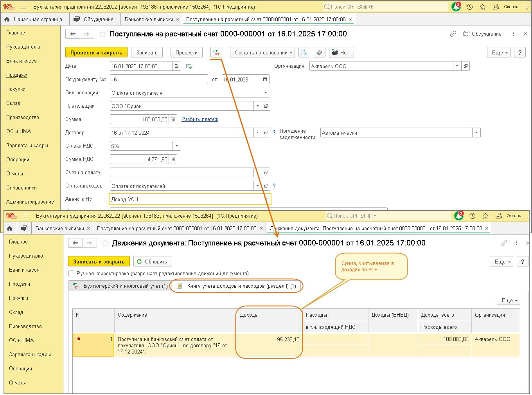This screenshot has height=395, width=532.
Task: Open the Договор record with its open icon
Action: coord(266,133)
